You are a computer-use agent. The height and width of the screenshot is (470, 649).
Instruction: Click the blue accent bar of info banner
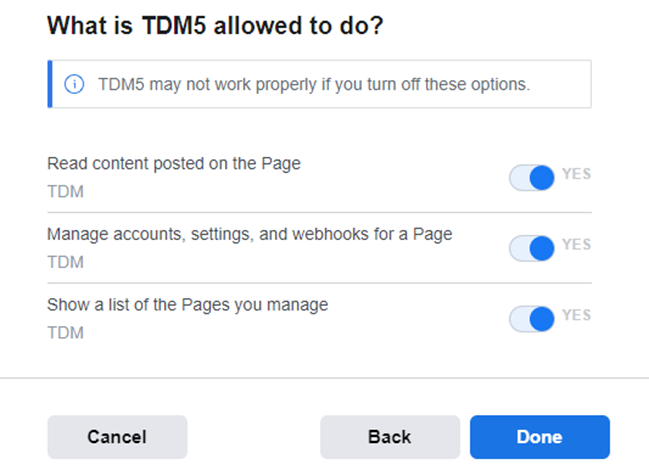click(x=50, y=84)
